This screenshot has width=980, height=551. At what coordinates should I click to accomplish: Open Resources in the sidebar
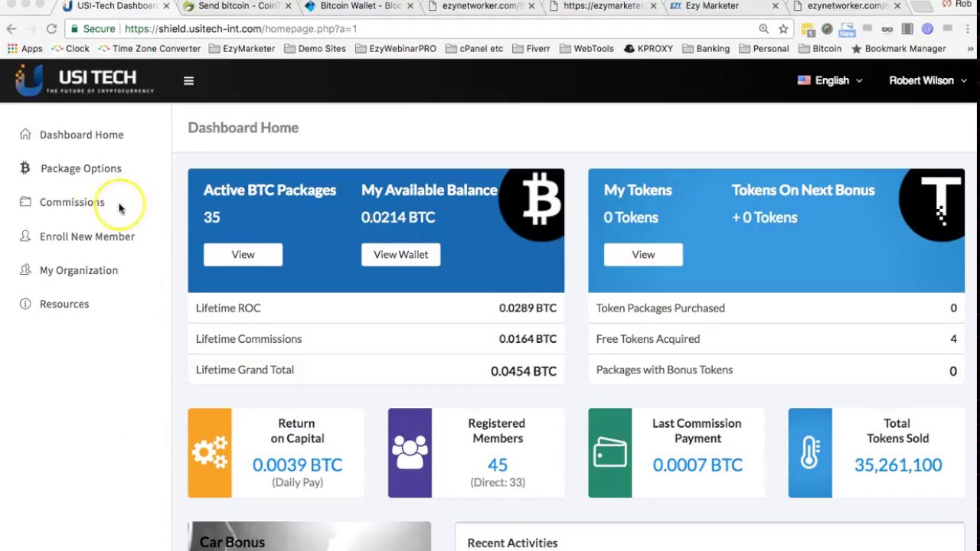(x=64, y=304)
